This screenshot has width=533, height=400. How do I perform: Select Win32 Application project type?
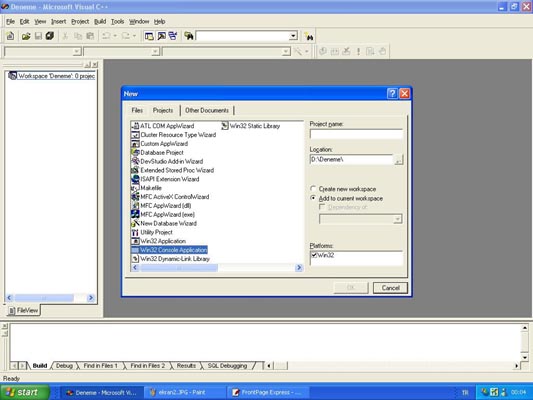pos(159,241)
